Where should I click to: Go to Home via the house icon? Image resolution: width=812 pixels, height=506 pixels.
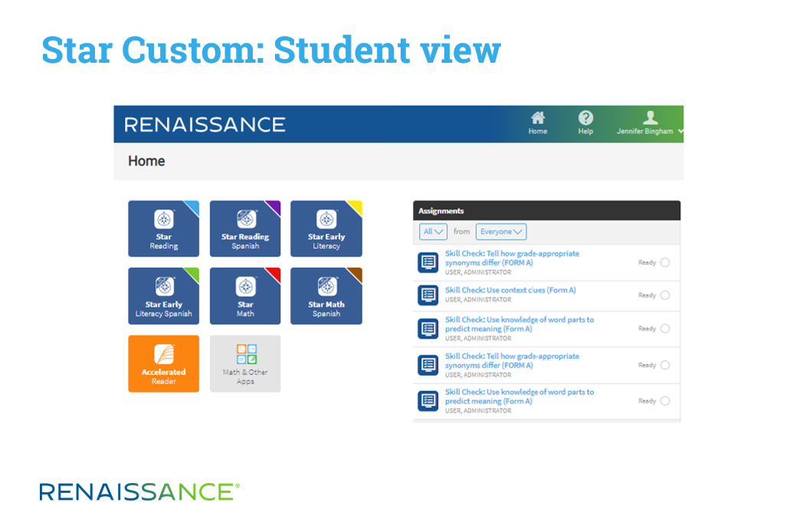pos(538,123)
